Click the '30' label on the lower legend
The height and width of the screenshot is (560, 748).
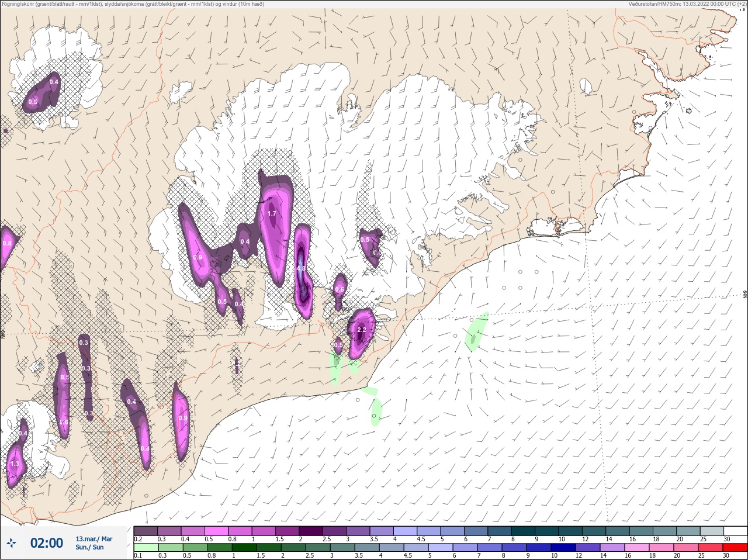coord(726,556)
